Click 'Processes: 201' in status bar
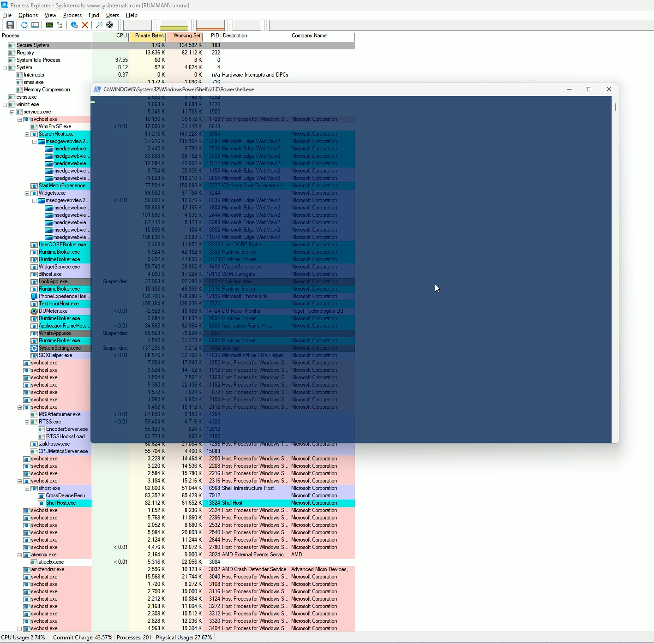Screen dimensions: 654x644 134,638
